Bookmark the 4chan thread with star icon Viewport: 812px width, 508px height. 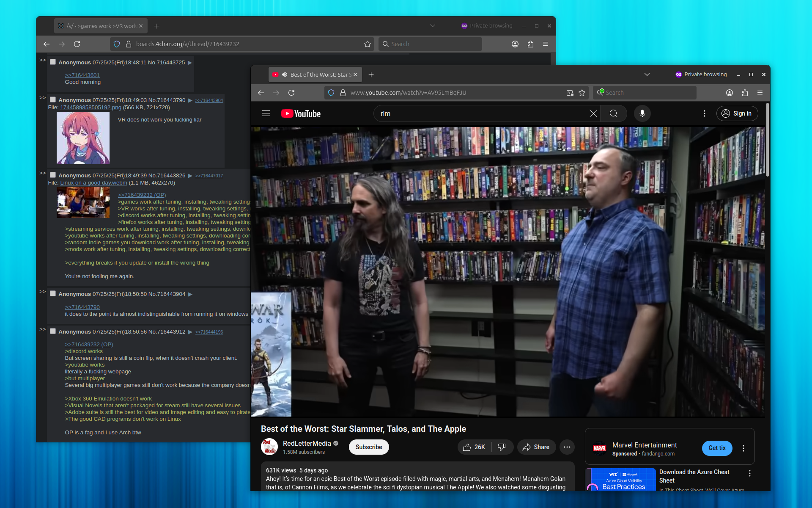click(x=368, y=44)
